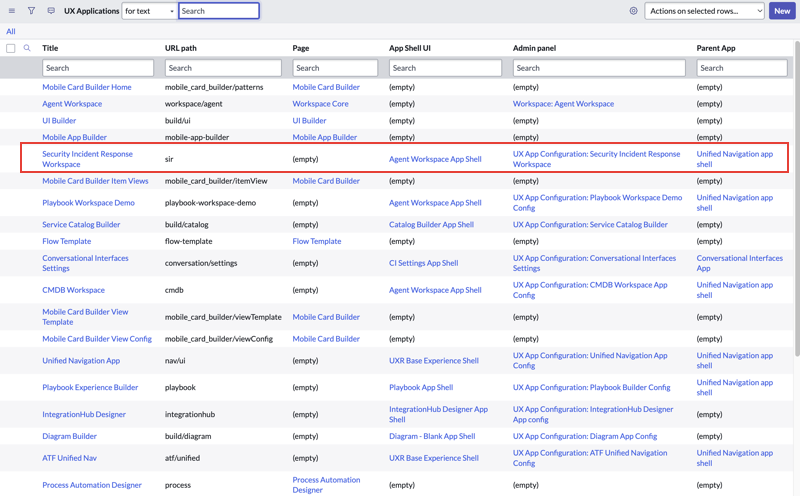The height and width of the screenshot is (496, 800).
Task: Open 'Workspace Core' page link
Action: click(x=320, y=104)
